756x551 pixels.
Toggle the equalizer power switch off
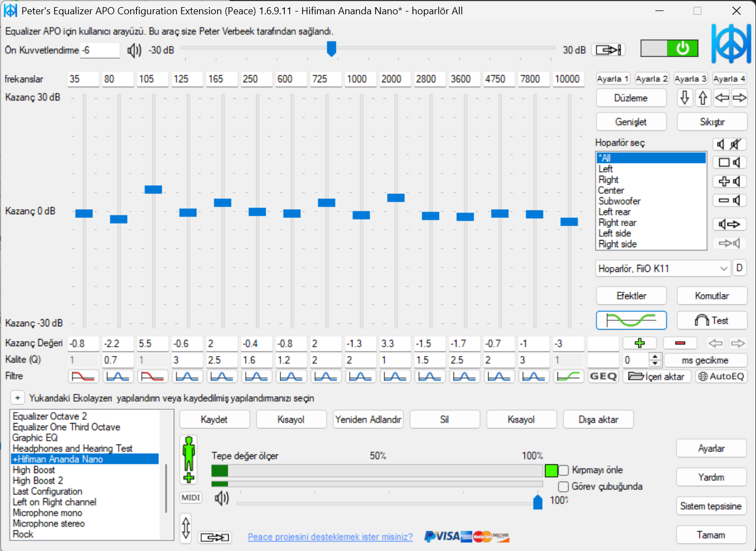click(669, 48)
